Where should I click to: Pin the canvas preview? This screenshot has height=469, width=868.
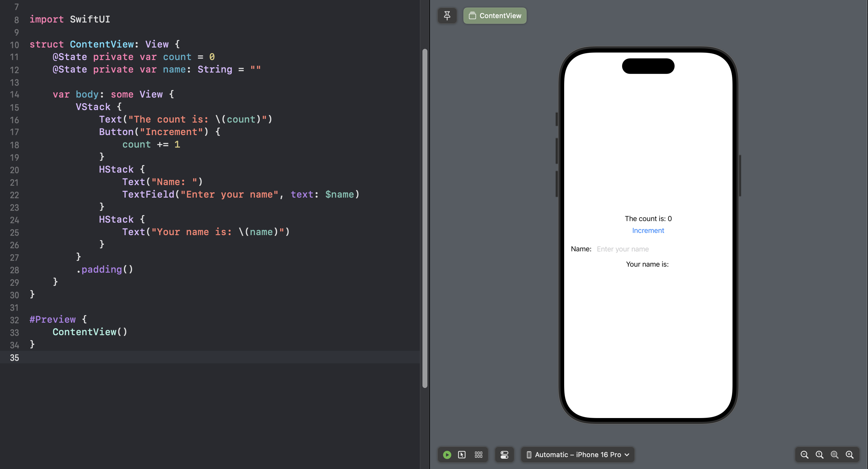click(x=447, y=16)
